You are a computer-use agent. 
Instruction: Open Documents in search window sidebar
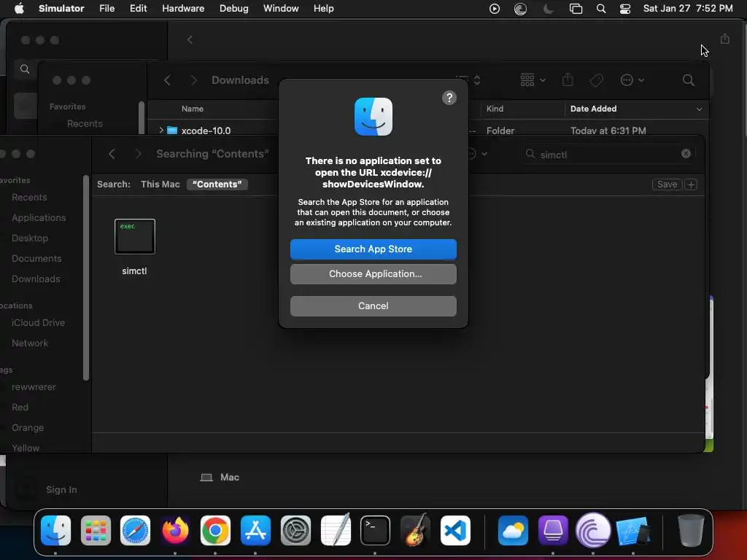tap(36, 259)
